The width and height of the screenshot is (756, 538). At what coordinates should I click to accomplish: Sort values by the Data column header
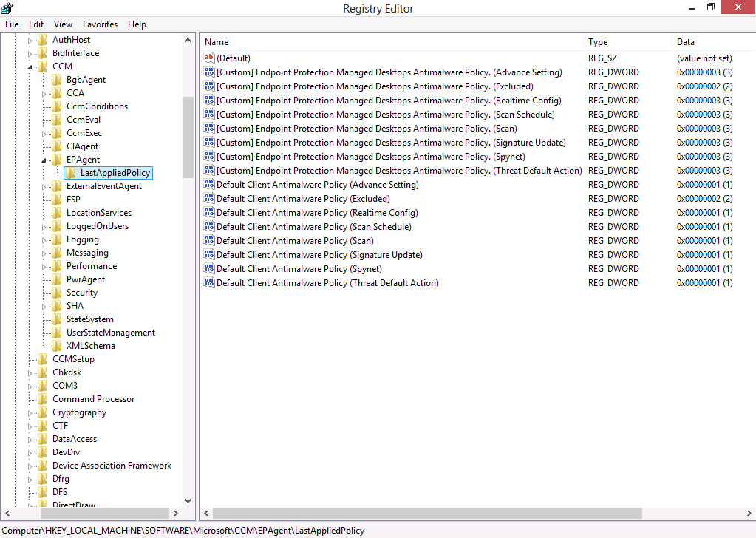click(714, 42)
